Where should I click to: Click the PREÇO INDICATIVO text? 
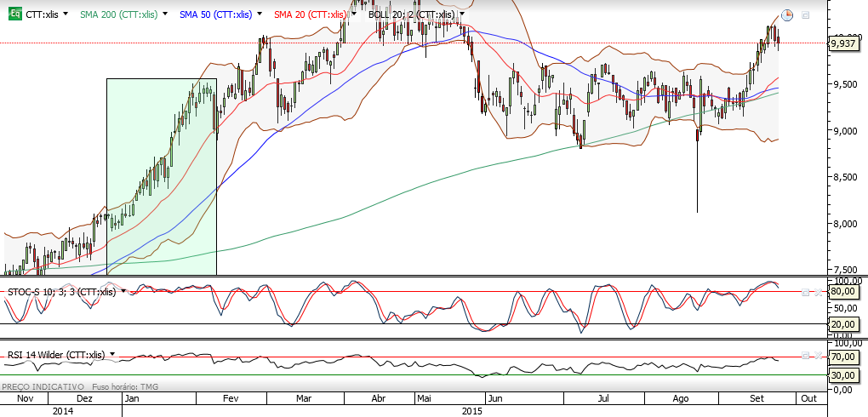tap(43, 386)
